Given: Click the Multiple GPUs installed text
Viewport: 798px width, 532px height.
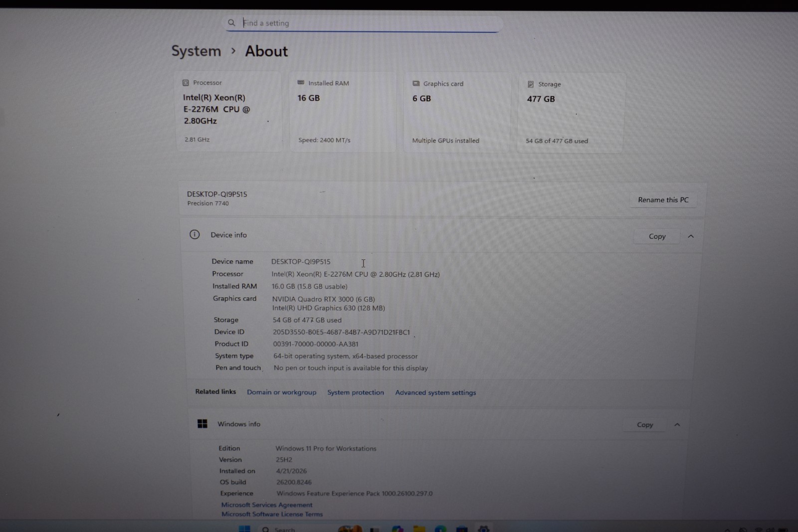Looking at the screenshot, I should pos(445,141).
